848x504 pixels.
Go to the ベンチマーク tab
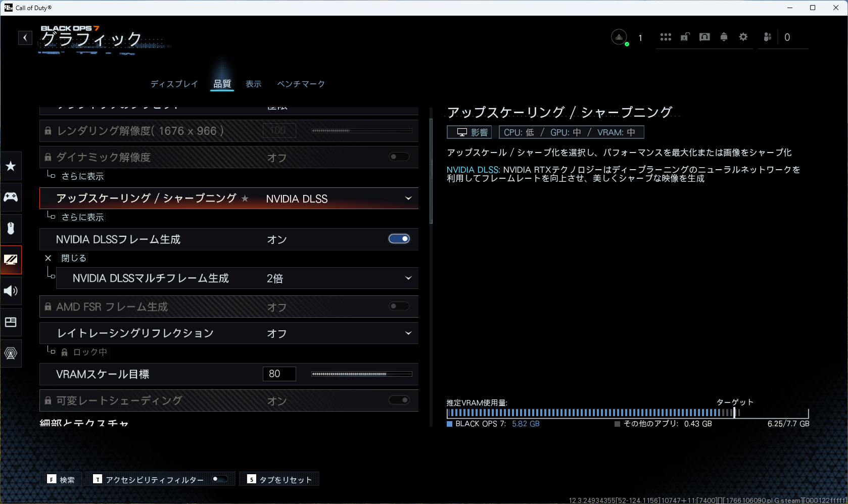(x=301, y=84)
